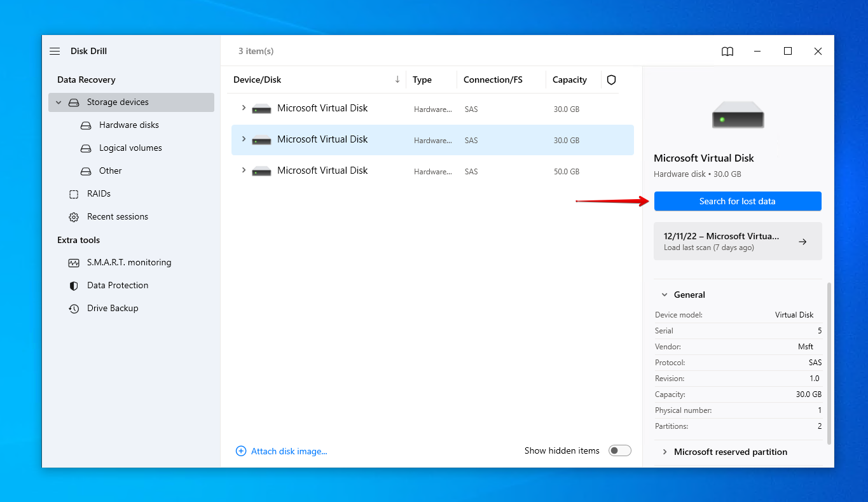The width and height of the screenshot is (868, 502).
Task: Click the Protocol value SAS
Action: point(815,363)
